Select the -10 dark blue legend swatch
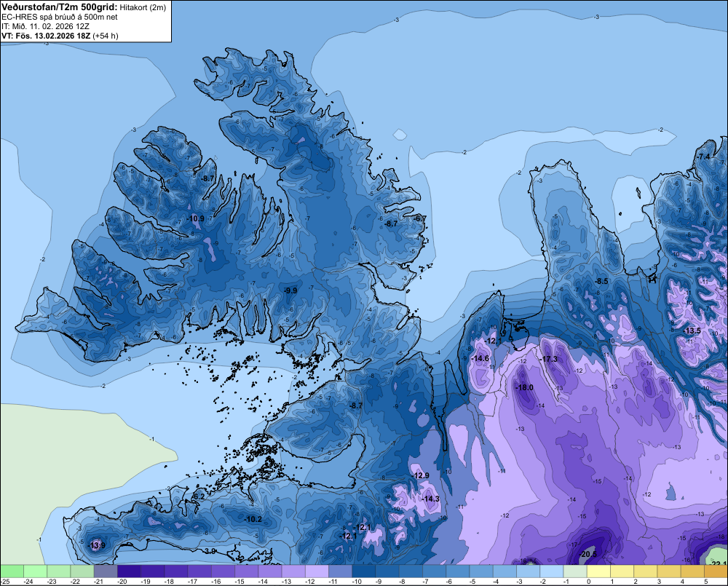This screenshot has height=586, width=728. 363,571
